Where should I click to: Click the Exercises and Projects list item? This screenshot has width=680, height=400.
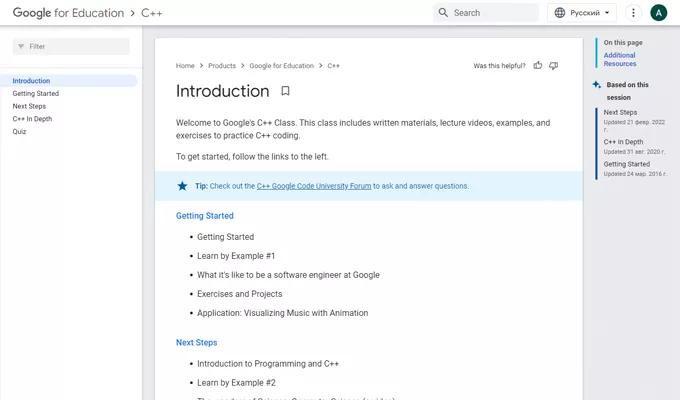[239, 294]
